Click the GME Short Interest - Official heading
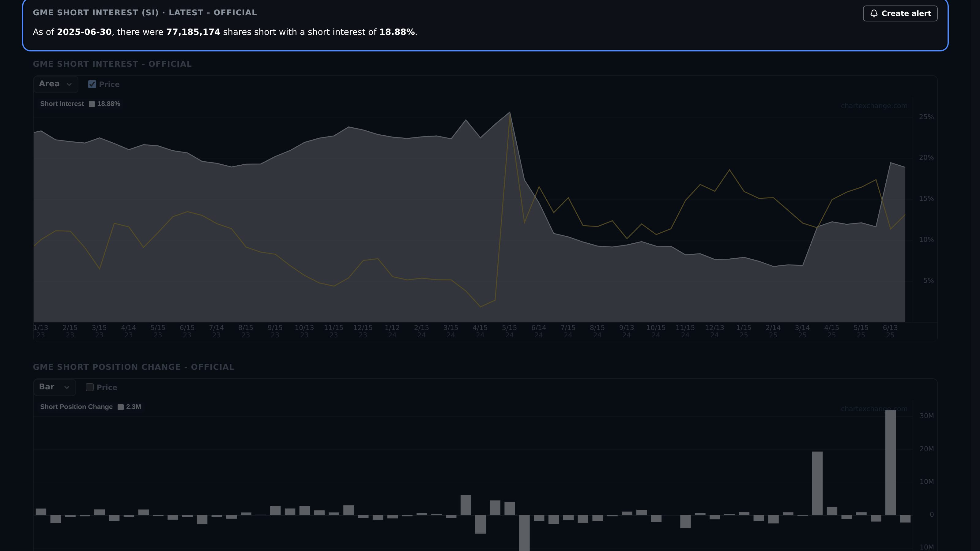980x551 pixels. tap(112, 64)
